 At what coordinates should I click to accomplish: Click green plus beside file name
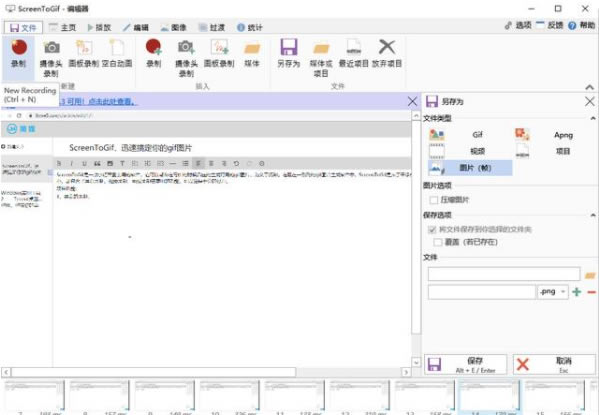(x=576, y=292)
